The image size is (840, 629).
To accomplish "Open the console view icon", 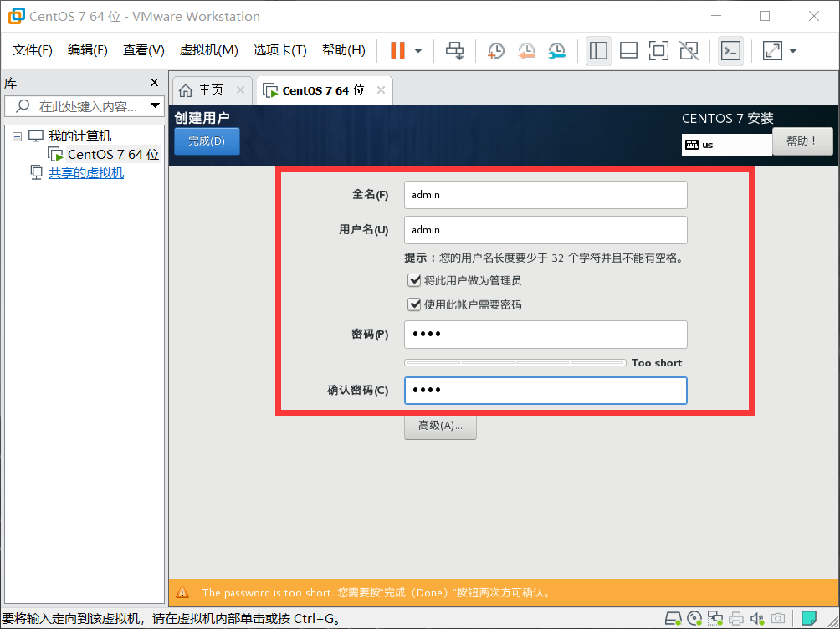I will pos(730,51).
